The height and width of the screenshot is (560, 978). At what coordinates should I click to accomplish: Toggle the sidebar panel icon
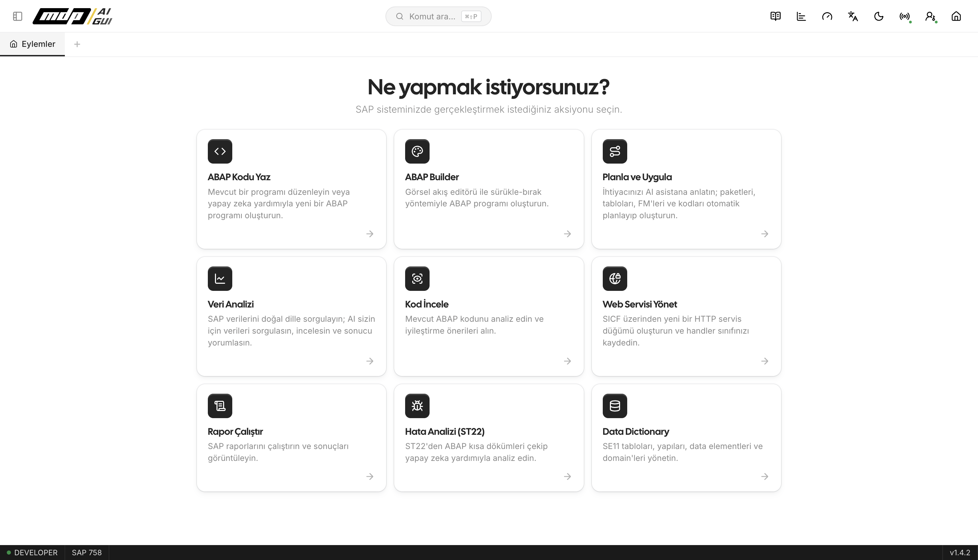[18, 16]
